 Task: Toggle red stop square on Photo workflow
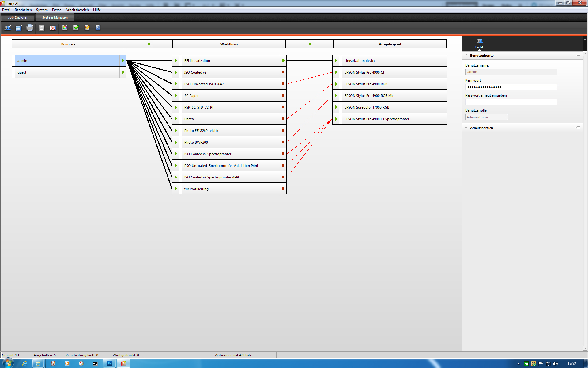(x=283, y=119)
